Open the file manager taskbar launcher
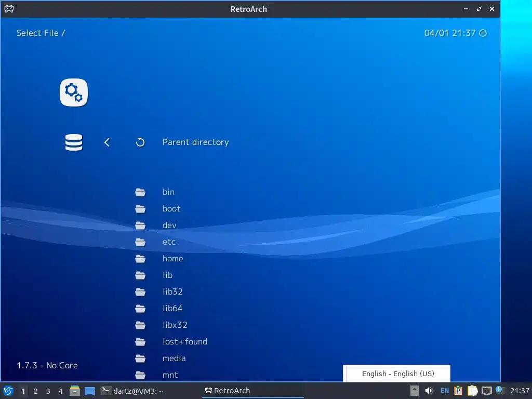 tap(75, 391)
